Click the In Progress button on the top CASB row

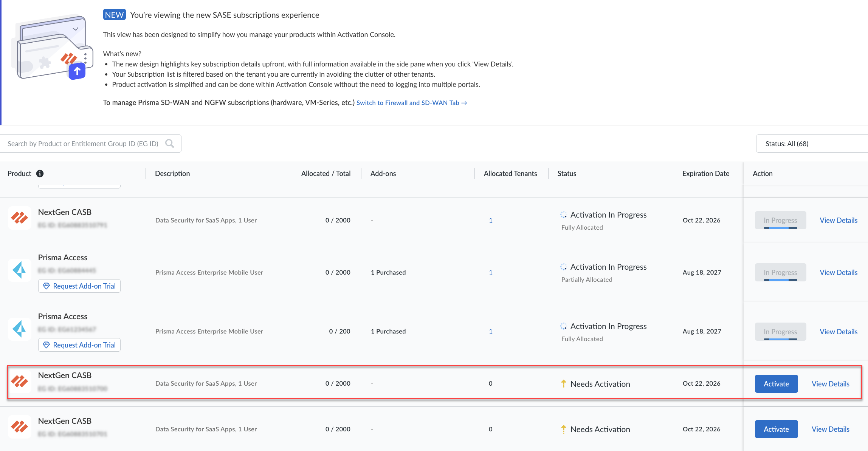780,220
